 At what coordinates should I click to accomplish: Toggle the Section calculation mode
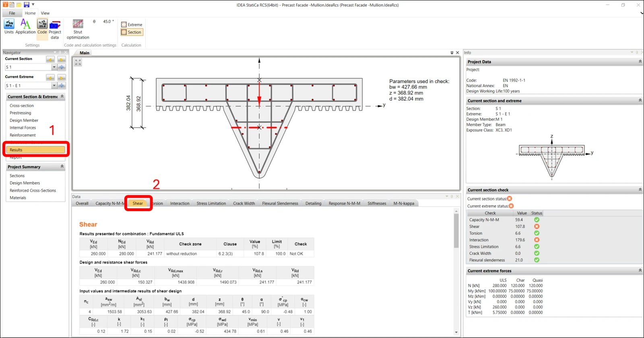pyautogui.click(x=132, y=32)
